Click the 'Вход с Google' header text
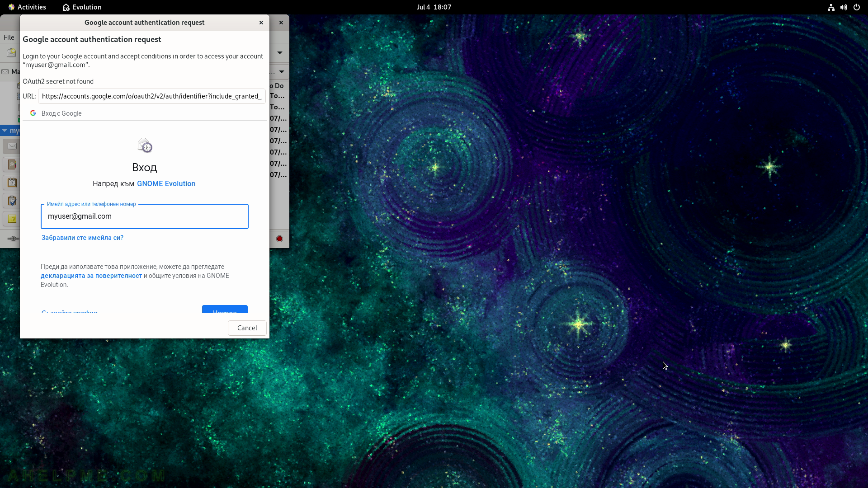Screen dimensions: 868x488 (x=61, y=113)
